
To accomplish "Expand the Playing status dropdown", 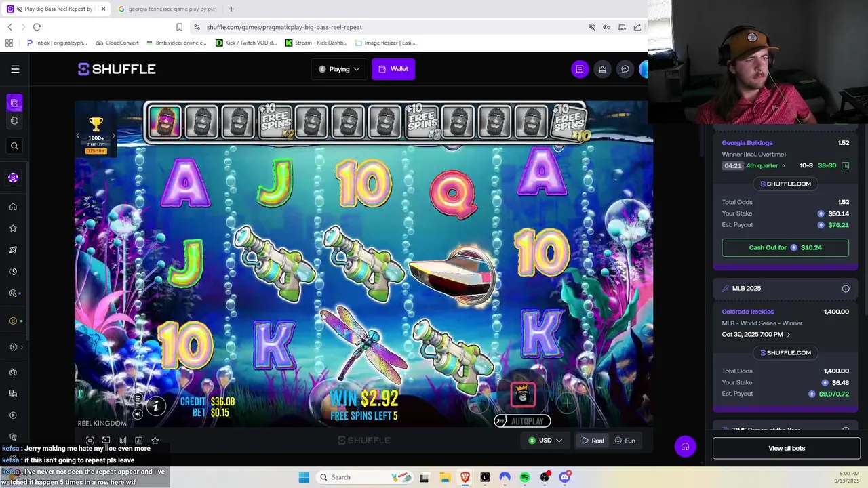I will 339,69.
